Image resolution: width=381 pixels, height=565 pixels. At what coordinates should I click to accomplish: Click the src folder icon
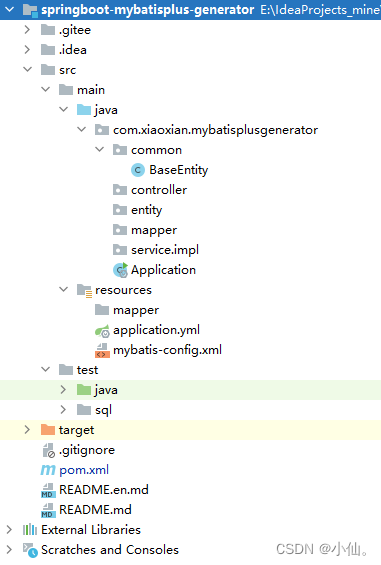tap(48, 69)
